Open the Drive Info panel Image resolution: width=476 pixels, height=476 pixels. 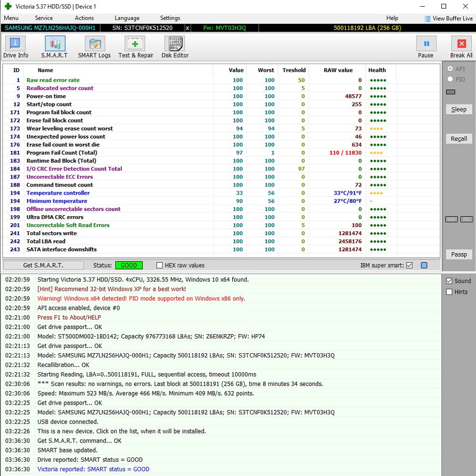(16, 47)
